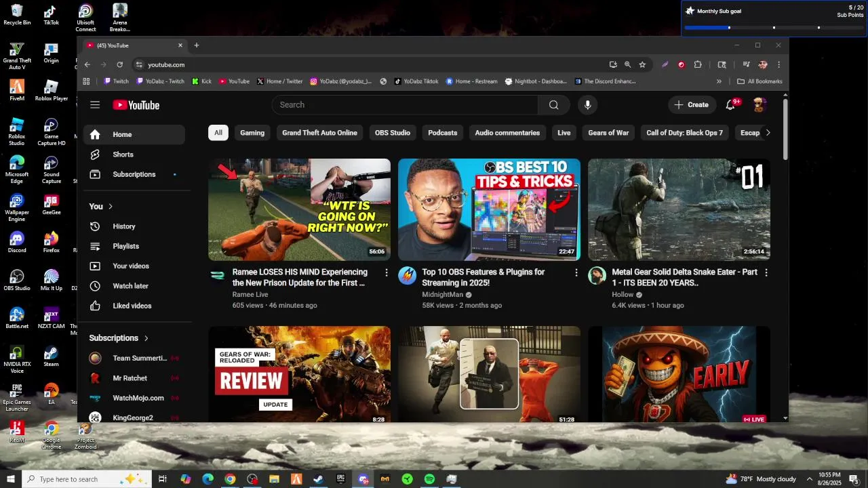Image resolution: width=868 pixels, height=488 pixels.
Task: Open the Nightbot Dashboard bookmark
Action: [536, 81]
